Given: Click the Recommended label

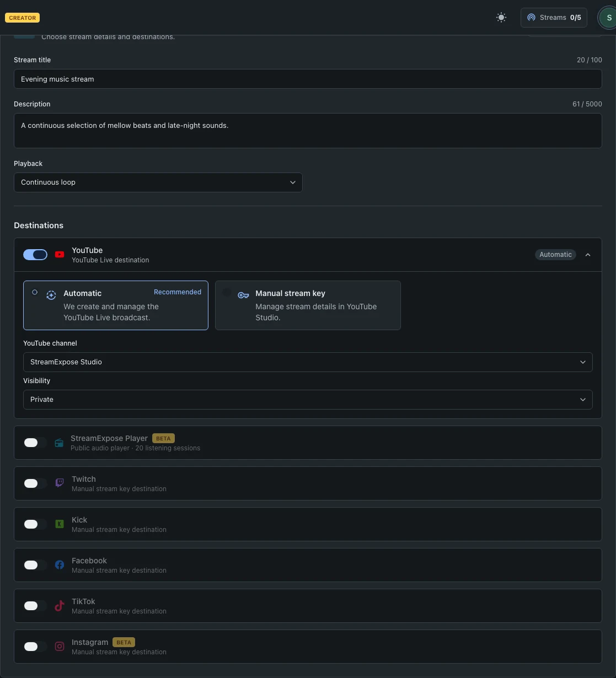Looking at the screenshot, I should [x=178, y=292].
